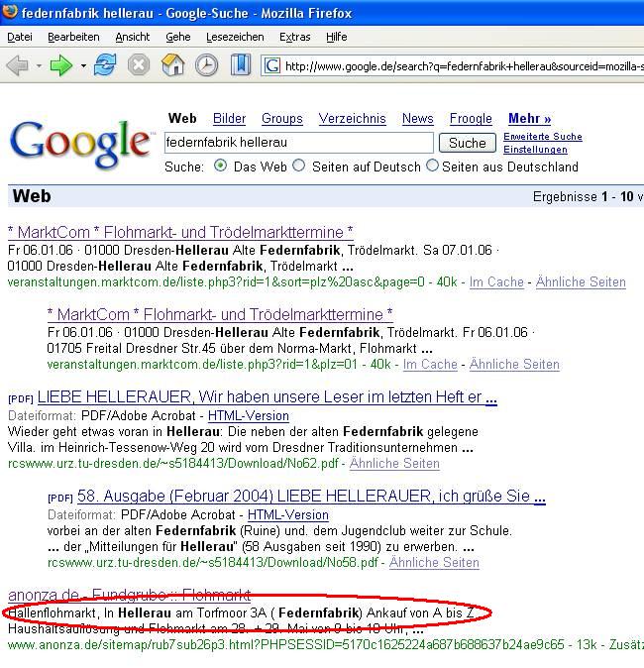Open '58. Ausgabe (Februar 2004)' PDF result
Viewport: 644px width, 668px height.
tap(311, 497)
